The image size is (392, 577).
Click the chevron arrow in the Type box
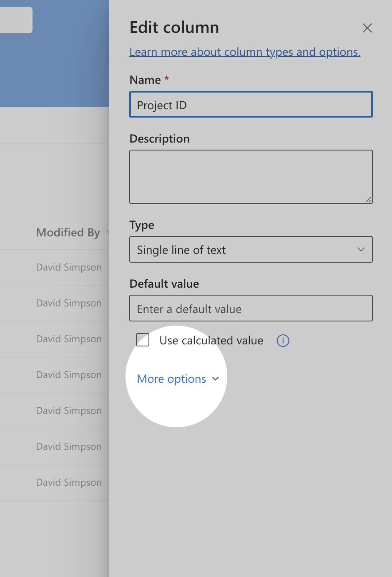(361, 250)
